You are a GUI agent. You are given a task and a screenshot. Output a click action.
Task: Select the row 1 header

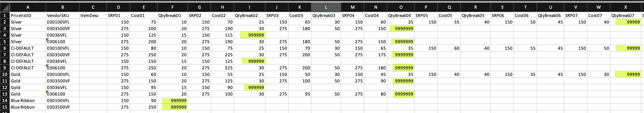click(x=5, y=15)
